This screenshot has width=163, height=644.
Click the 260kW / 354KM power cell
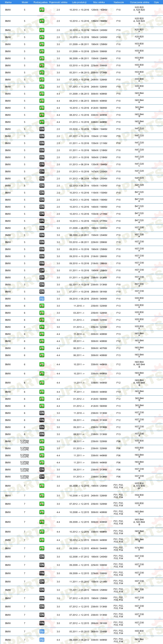click(99, 632)
